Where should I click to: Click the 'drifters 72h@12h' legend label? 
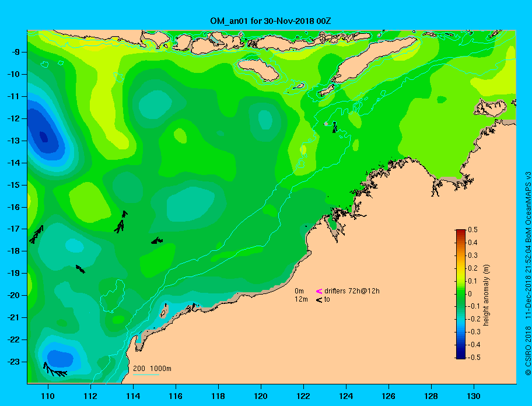click(x=352, y=291)
